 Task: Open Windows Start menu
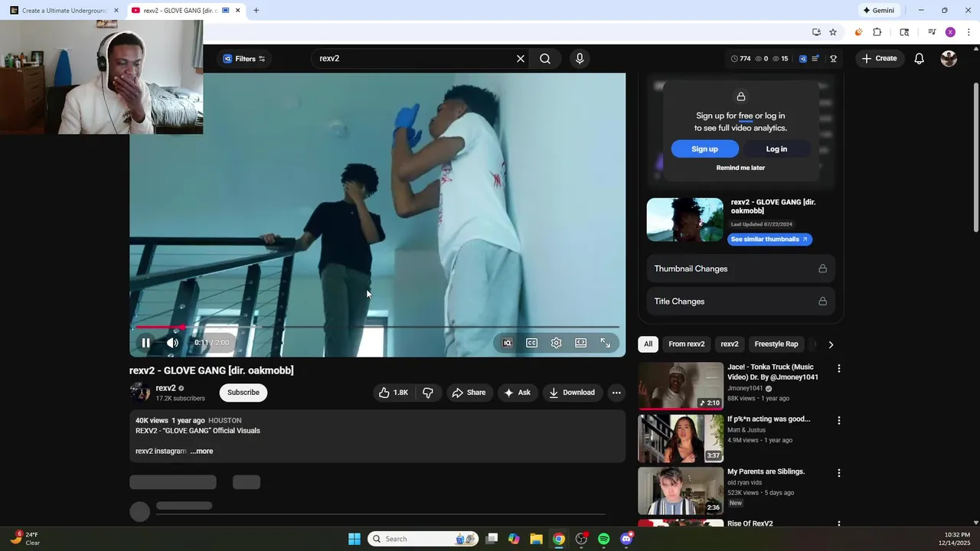pyautogui.click(x=354, y=539)
